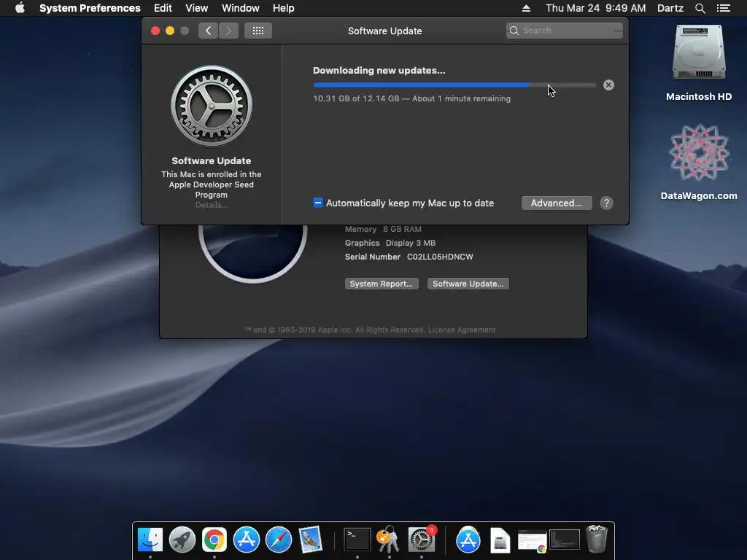Go back with the left chevron button

[208, 31]
